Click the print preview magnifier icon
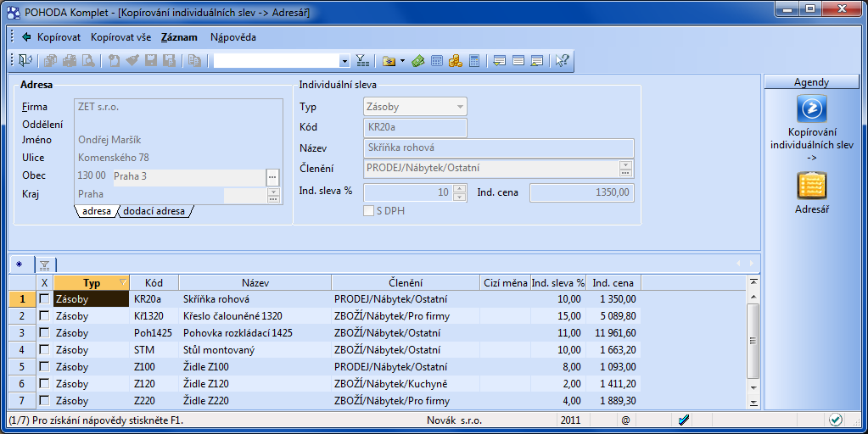 click(88, 60)
